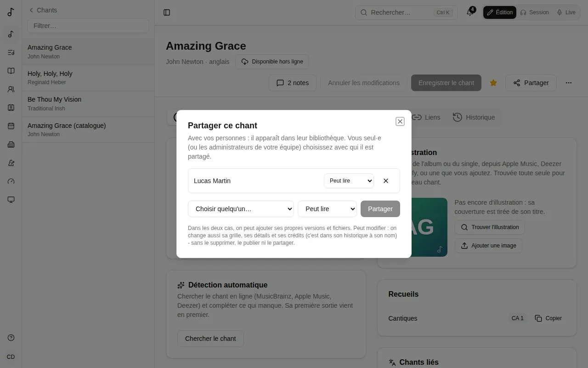The height and width of the screenshot is (368, 588).
Task: Open the CD user avatar
Action: [11, 357]
